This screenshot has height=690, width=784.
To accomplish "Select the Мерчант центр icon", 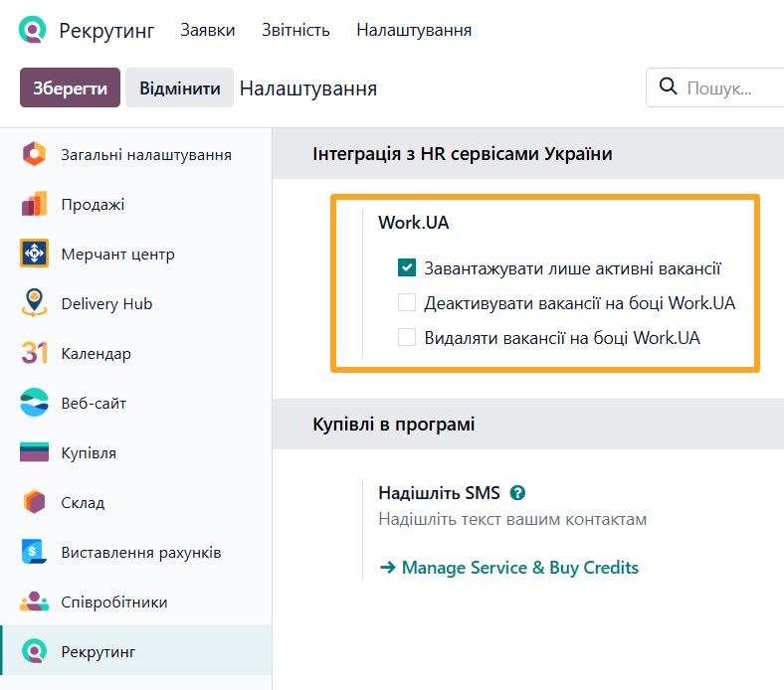I will click(34, 254).
